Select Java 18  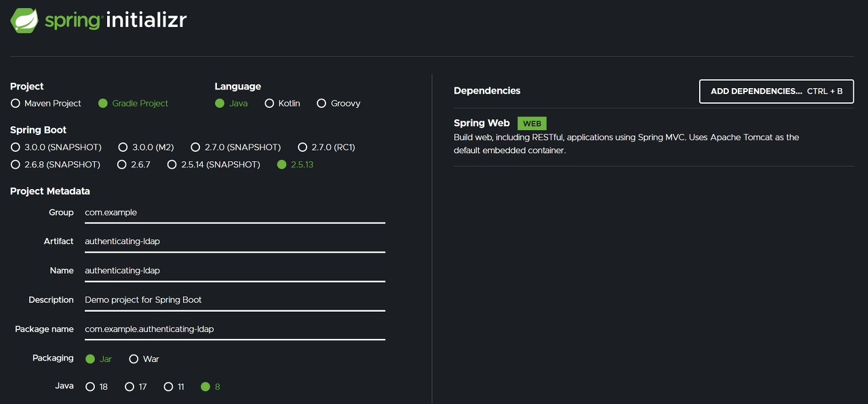90,386
